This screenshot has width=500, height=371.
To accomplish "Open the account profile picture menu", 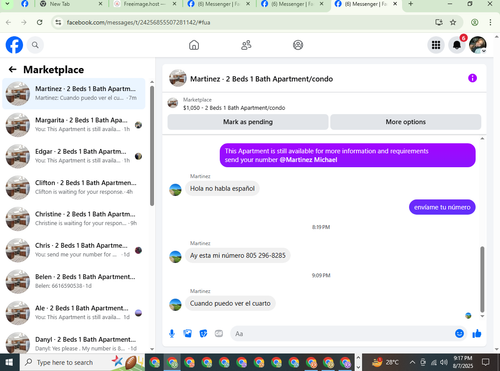I will pyautogui.click(x=478, y=45).
